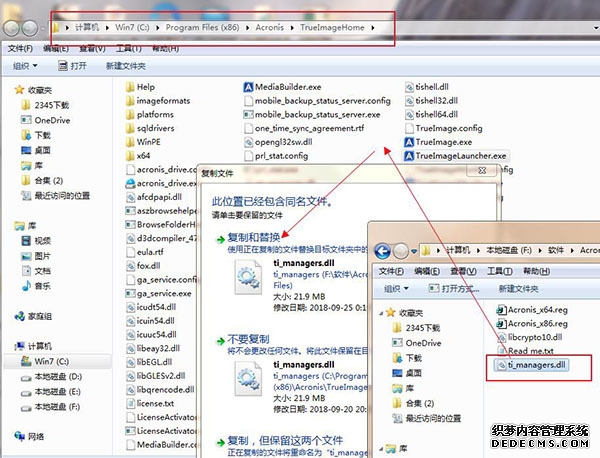600x458 pixels.
Task: Choose 复制，但保留这两个文件 option
Action: click(x=285, y=440)
